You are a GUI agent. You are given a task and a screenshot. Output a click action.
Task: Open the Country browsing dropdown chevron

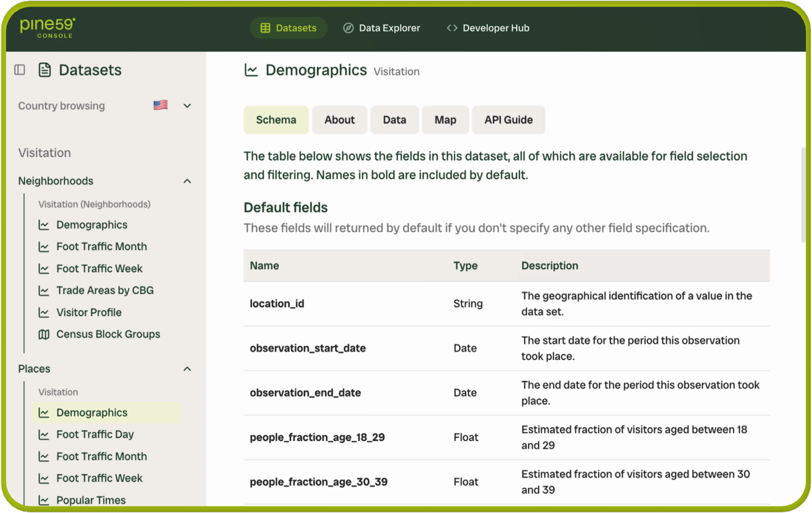pyautogui.click(x=187, y=106)
